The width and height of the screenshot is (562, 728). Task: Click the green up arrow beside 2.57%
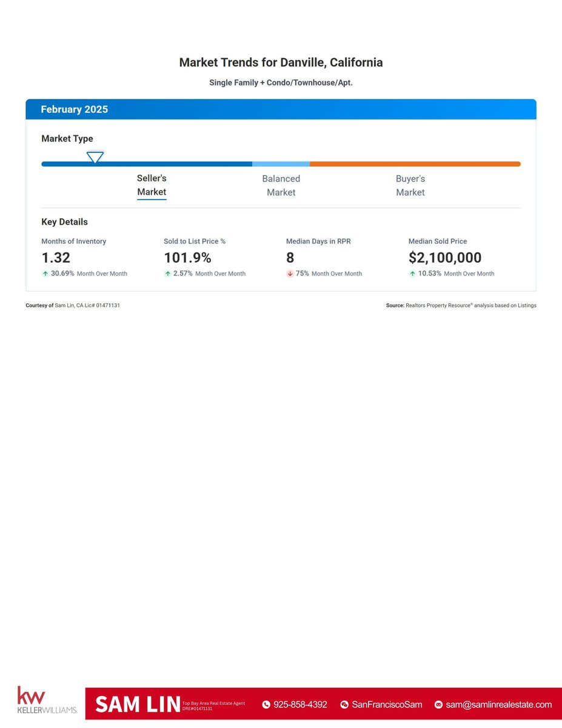pos(168,274)
